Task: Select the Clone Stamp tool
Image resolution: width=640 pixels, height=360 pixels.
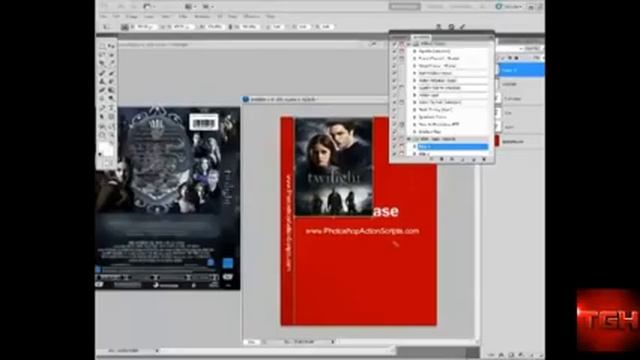Action: pos(102,82)
